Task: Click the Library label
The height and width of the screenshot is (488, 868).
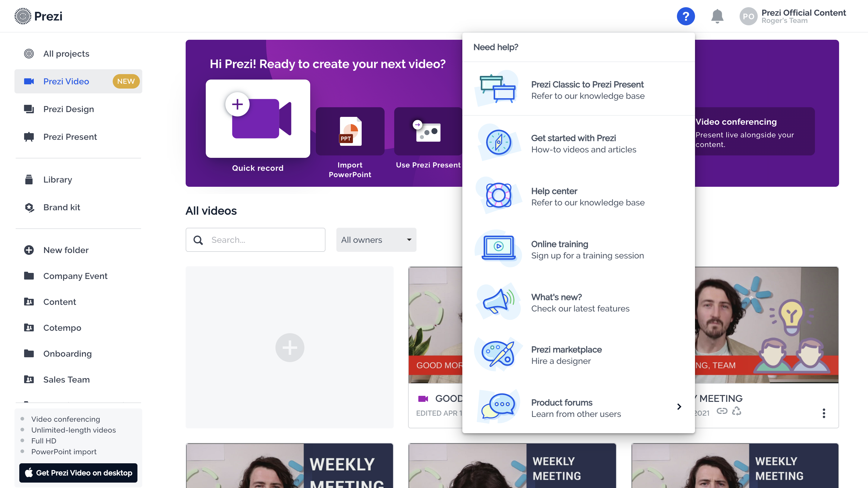Action: (58, 180)
